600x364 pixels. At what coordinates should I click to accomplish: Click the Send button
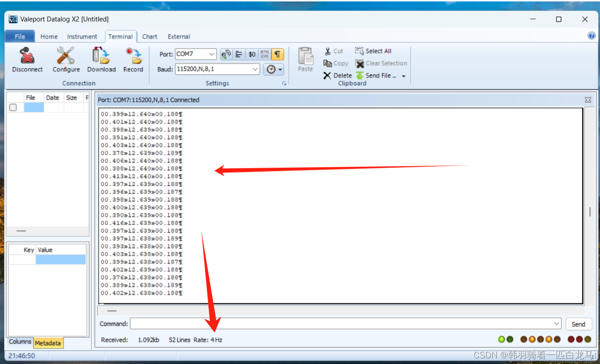coord(578,324)
